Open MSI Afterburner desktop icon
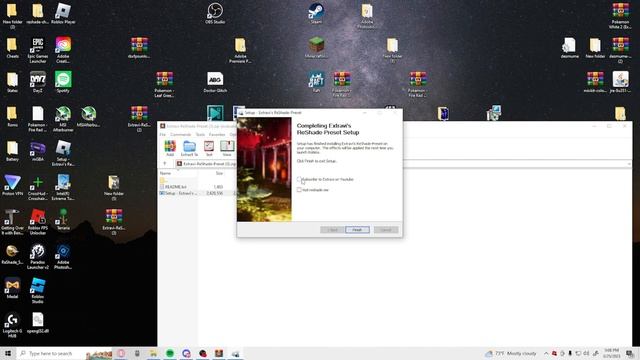Screen dimensions: 640x360 tap(63, 118)
